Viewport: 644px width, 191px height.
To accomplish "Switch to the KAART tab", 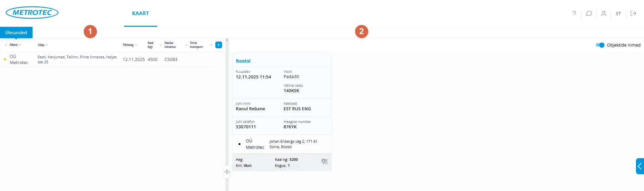I will point(141,13).
